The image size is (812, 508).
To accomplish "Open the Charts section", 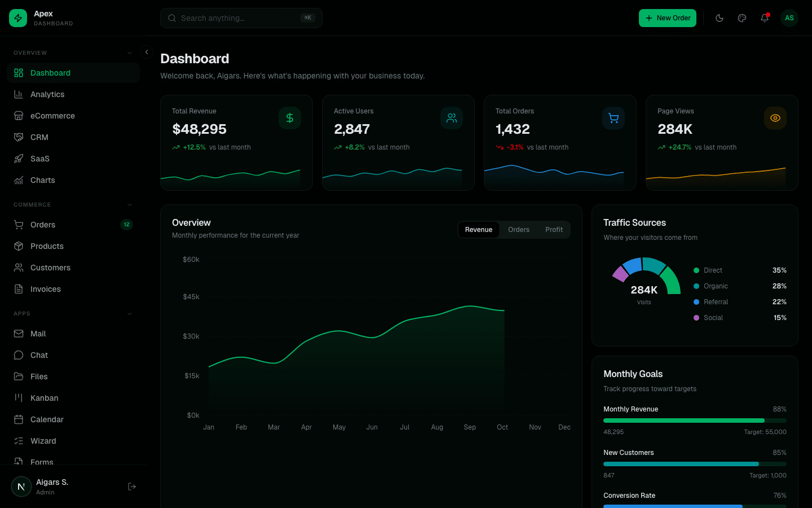I will pos(43,180).
